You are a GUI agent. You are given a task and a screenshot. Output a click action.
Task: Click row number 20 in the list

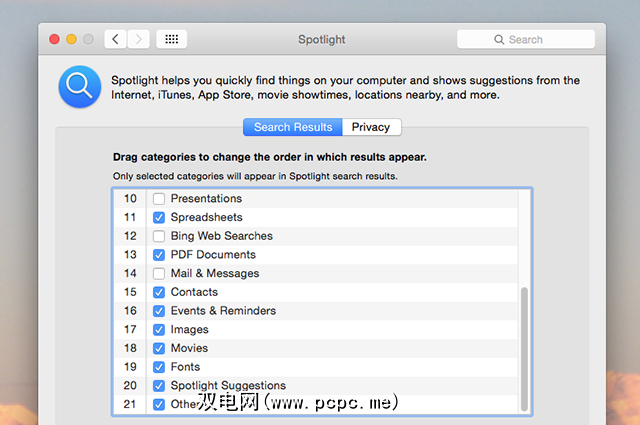[x=130, y=385]
